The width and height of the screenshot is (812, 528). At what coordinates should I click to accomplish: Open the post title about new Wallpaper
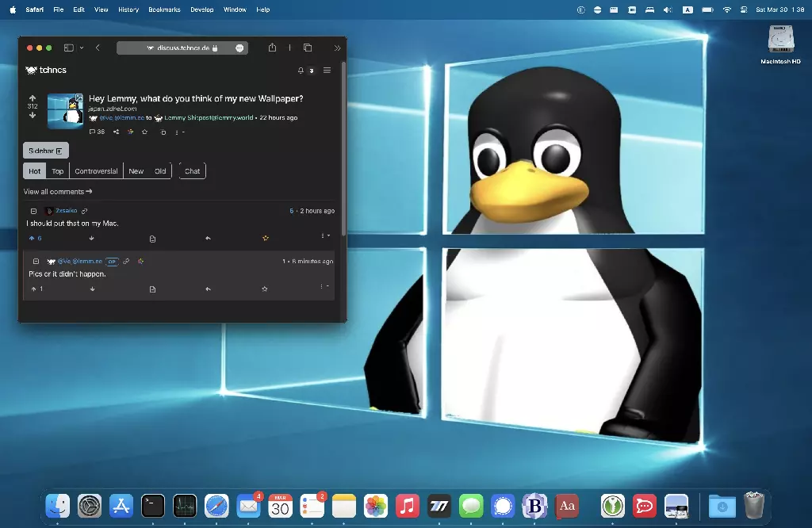coord(196,98)
